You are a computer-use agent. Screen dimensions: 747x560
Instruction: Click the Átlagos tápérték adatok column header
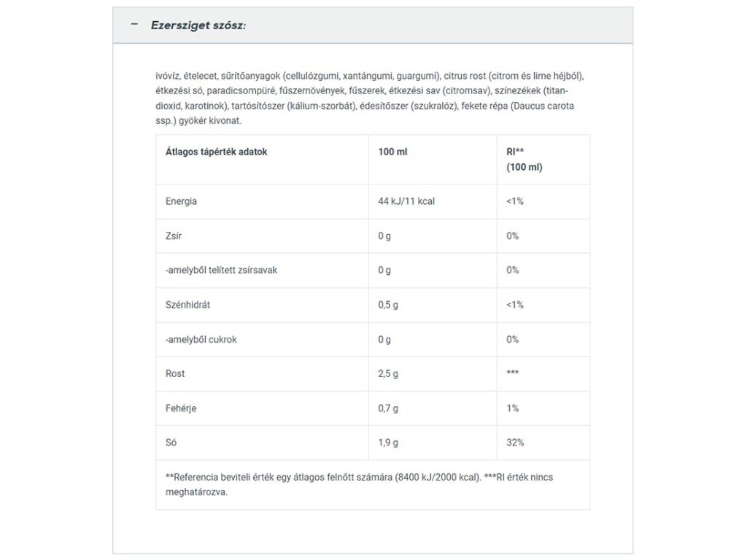[217, 152]
